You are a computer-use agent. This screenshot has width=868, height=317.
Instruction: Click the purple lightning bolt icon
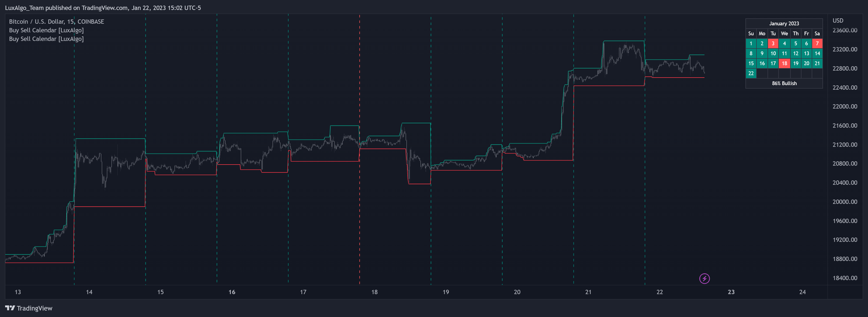pyautogui.click(x=704, y=278)
